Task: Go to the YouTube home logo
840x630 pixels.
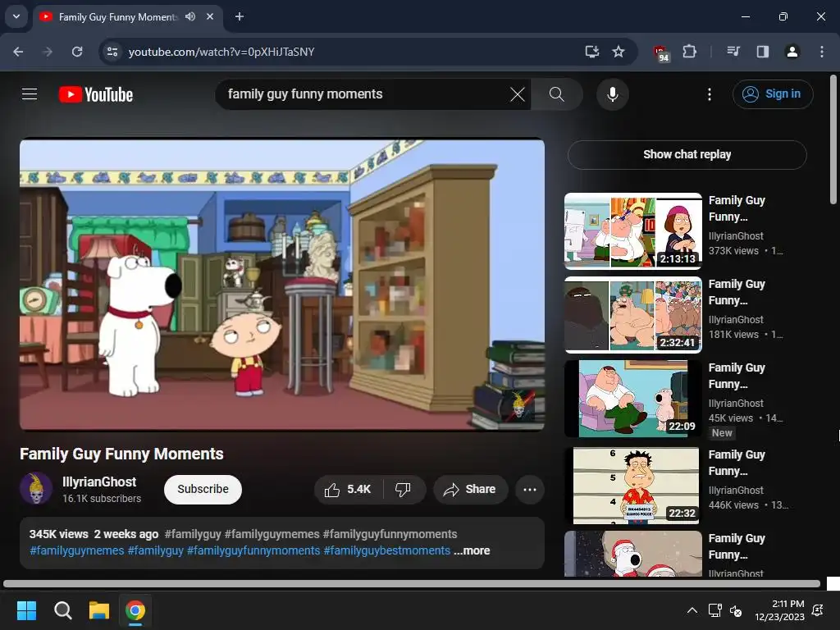Action: pyautogui.click(x=96, y=94)
